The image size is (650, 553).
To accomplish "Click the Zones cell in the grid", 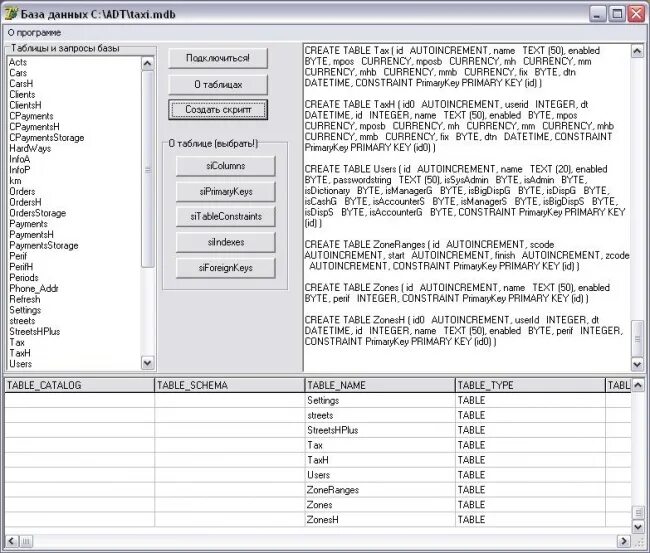I will pos(380,505).
